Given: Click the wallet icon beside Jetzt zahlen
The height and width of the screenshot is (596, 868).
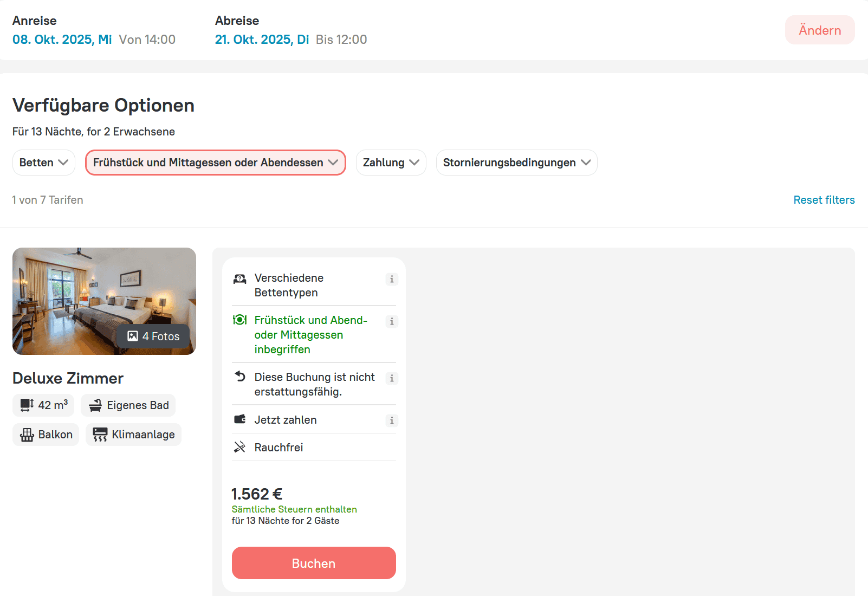Looking at the screenshot, I should point(239,419).
